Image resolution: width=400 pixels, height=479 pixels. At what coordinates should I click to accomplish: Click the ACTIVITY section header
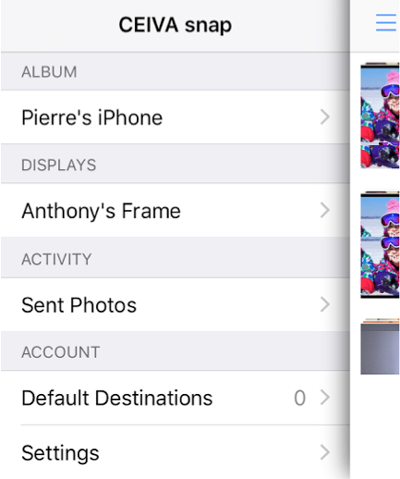coord(56,259)
